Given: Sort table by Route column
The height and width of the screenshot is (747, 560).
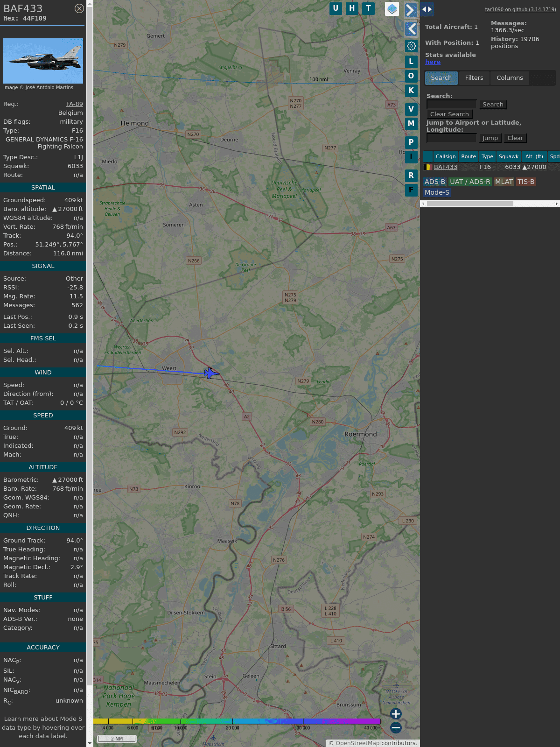Looking at the screenshot, I should point(469,157).
